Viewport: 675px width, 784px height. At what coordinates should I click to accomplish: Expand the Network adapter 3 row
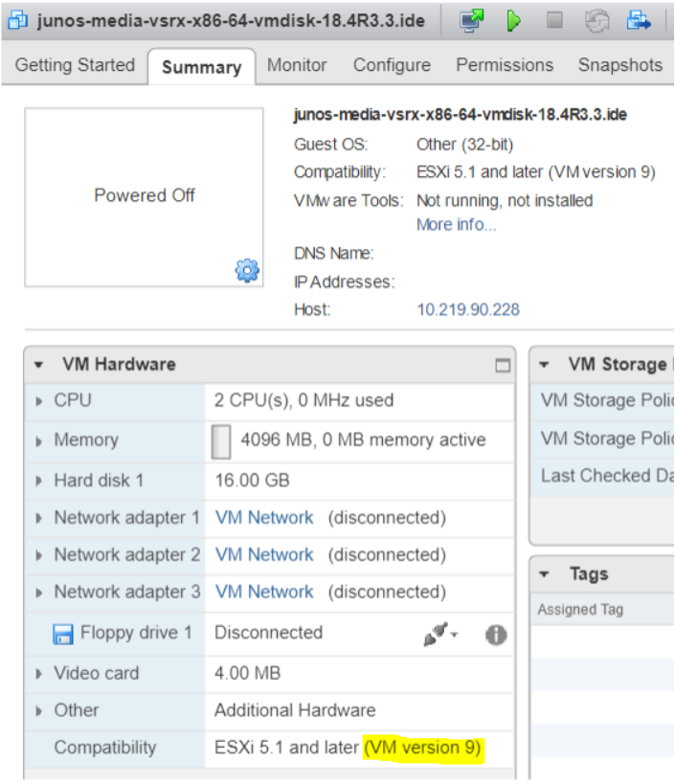click(x=39, y=593)
